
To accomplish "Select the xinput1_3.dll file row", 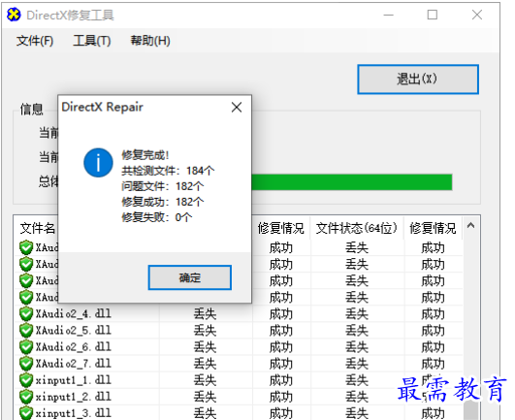I will [x=239, y=413].
